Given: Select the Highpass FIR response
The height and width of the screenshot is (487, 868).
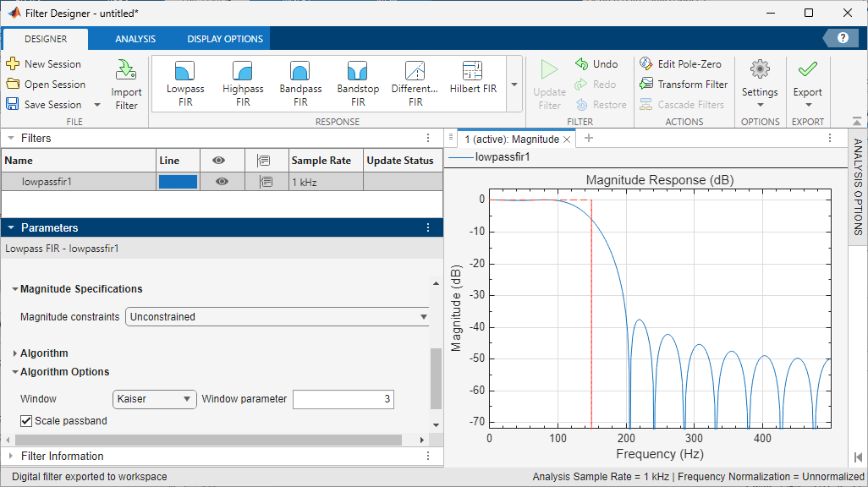Looking at the screenshot, I should tap(243, 84).
